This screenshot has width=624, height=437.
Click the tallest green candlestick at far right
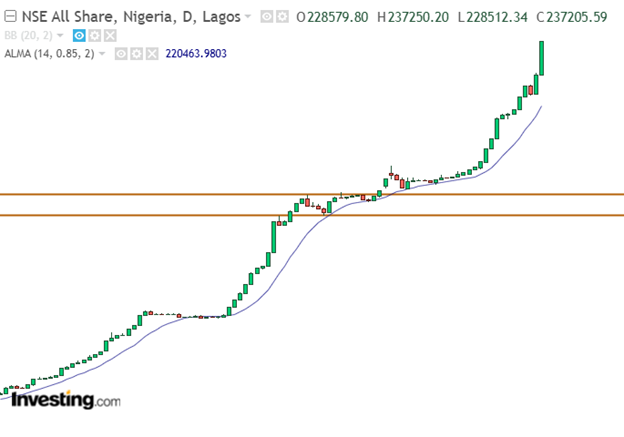(x=541, y=58)
